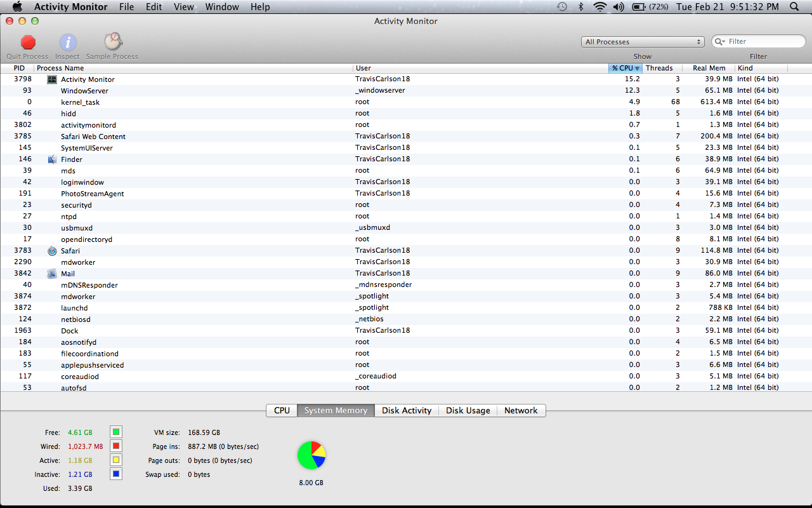Select the securityd process row
Image resolution: width=812 pixels, height=508 pixels.
(406, 205)
